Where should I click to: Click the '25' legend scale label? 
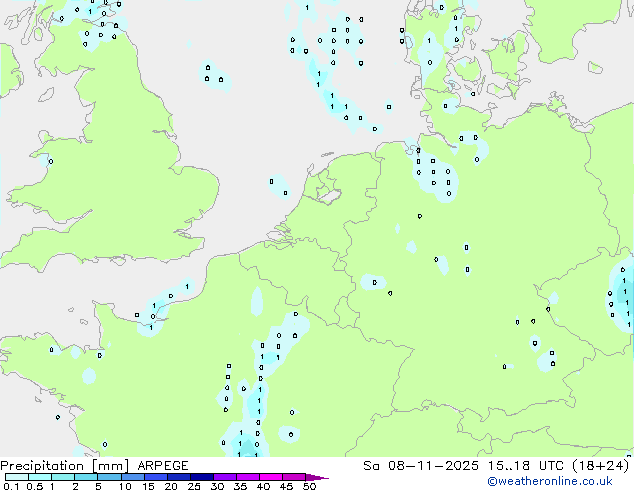[194, 486]
